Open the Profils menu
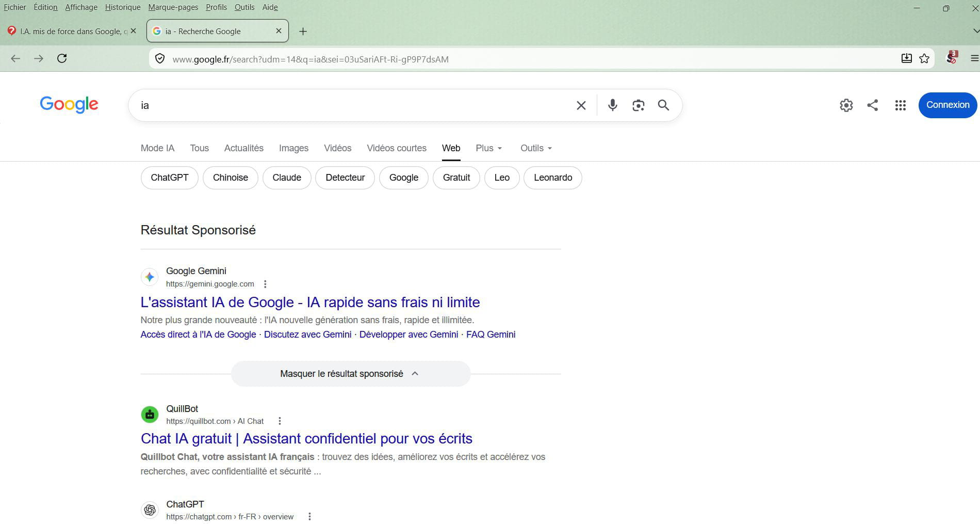This screenshot has width=980, height=524. (216, 7)
